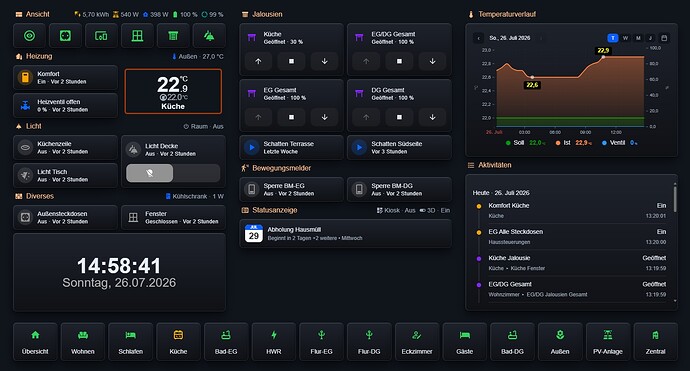The image size is (690, 371).
Task: Switch chart to T (day) range
Action: 613,38
